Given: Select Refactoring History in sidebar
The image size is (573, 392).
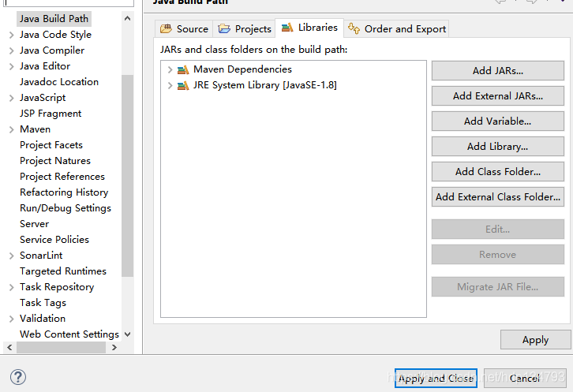Looking at the screenshot, I should point(64,192).
